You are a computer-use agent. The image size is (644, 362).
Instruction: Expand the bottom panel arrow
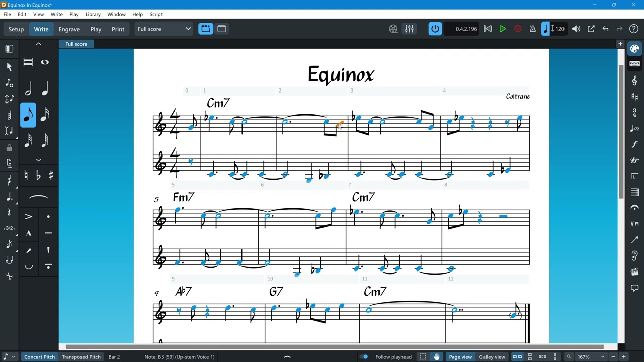(287, 357)
